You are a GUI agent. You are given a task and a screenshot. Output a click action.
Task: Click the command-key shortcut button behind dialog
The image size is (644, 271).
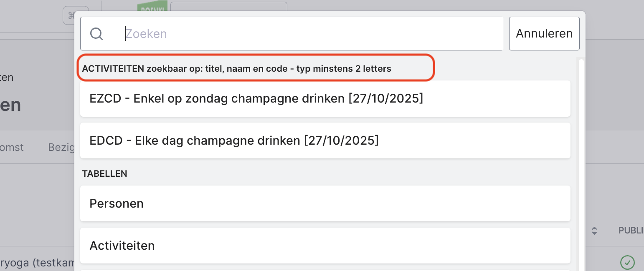pyautogui.click(x=69, y=15)
